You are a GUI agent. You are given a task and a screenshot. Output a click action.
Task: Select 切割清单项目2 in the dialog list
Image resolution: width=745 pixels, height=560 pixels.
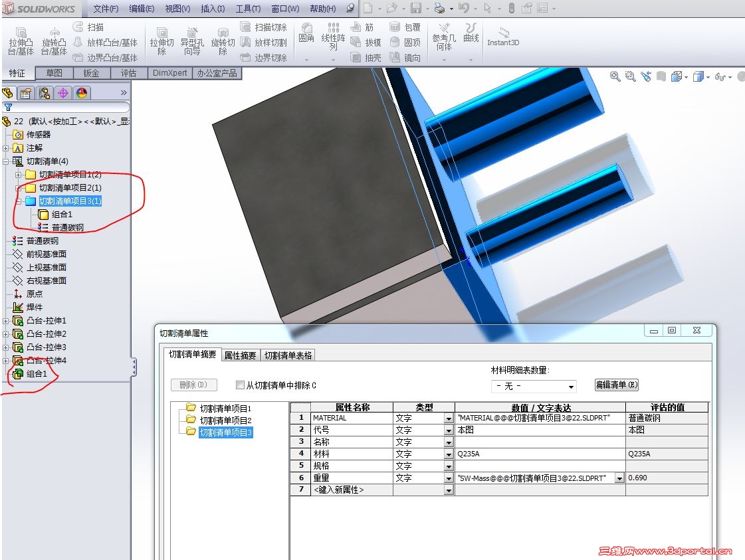[225, 420]
